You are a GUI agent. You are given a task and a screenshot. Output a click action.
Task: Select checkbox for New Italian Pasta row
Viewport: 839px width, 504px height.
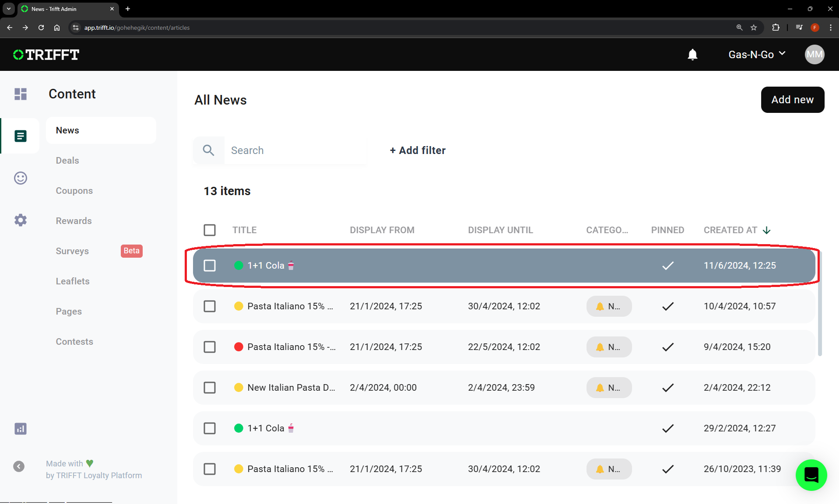coord(210,388)
